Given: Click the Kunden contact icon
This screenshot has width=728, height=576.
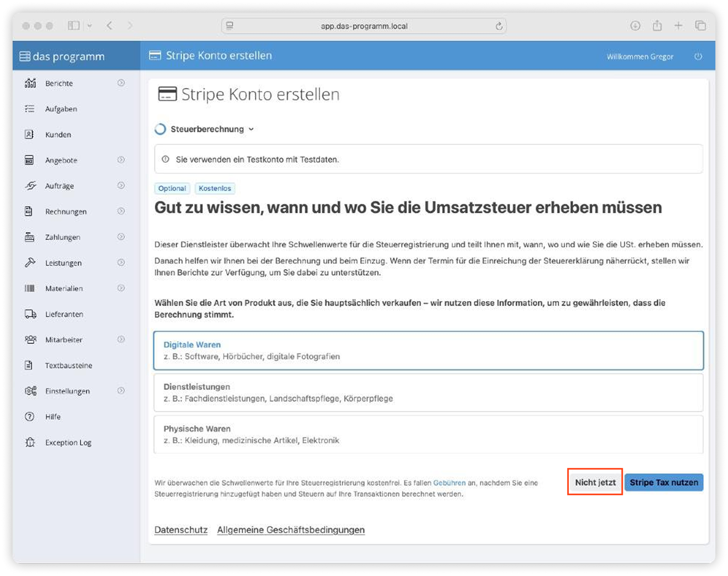Looking at the screenshot, I should point(29,134).
